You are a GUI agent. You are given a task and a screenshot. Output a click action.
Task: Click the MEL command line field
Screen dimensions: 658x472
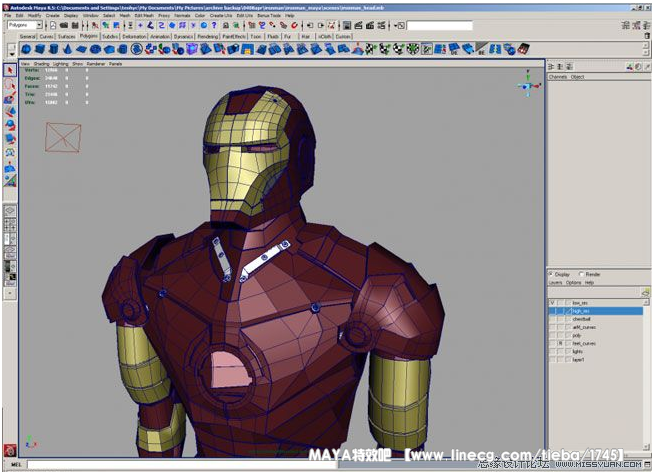pyautogui.click(x=182, y=464)
